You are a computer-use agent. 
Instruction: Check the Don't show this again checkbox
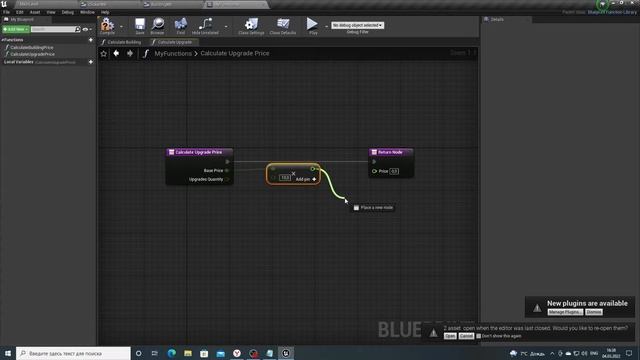478,336
